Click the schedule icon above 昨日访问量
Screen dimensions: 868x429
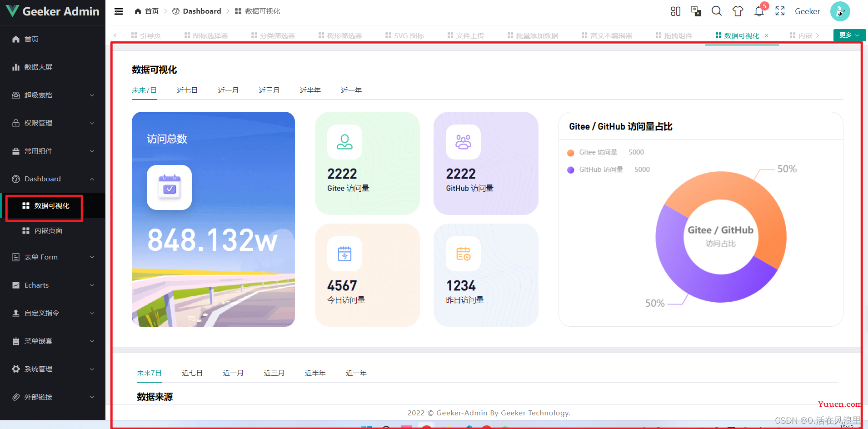pos(463,254)
